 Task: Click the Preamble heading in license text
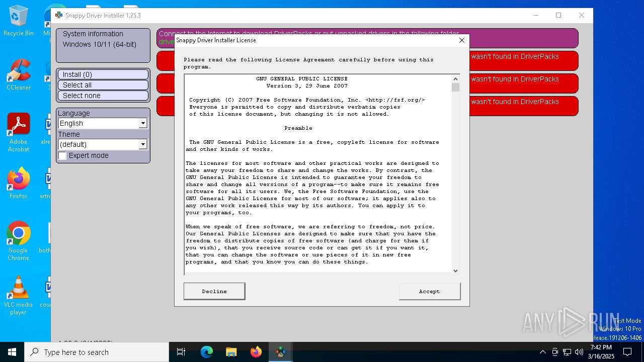coord(298,128)
